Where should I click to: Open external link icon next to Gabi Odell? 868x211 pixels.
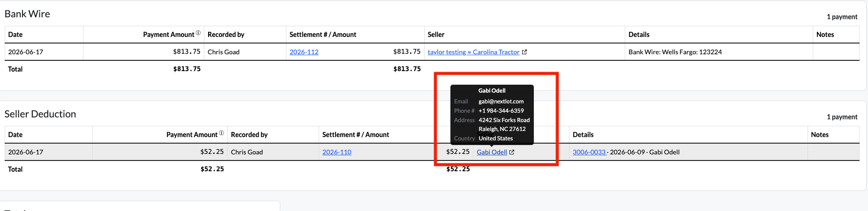click(512, 152)
